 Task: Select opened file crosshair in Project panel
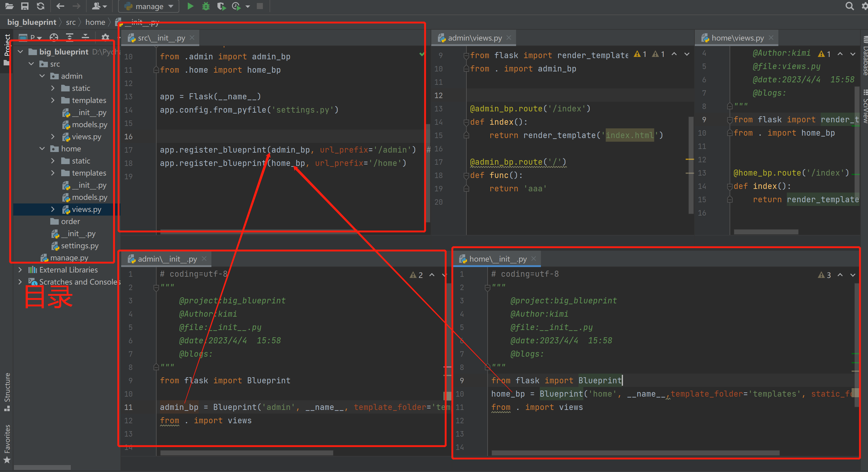coord(54,37)
